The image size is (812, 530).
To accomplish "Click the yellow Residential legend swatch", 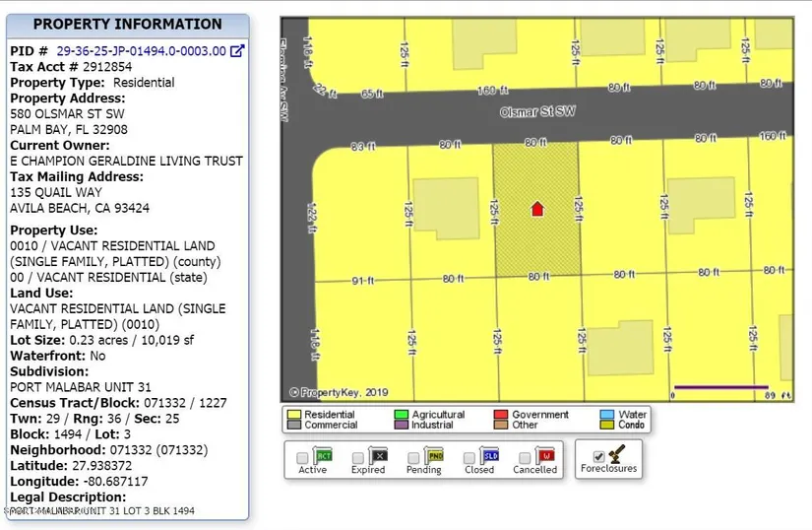I will coord(292,415).
